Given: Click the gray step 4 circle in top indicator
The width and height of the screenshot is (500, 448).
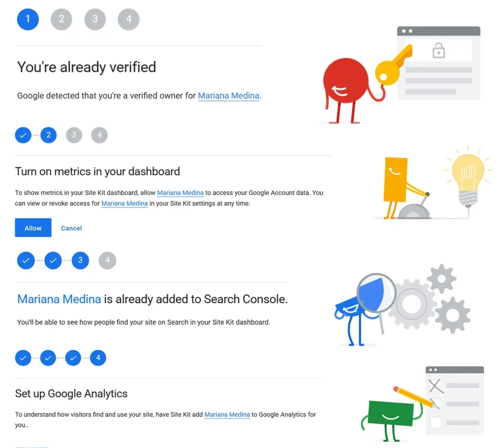Looking at the screenshot, I should click(128, 19).
